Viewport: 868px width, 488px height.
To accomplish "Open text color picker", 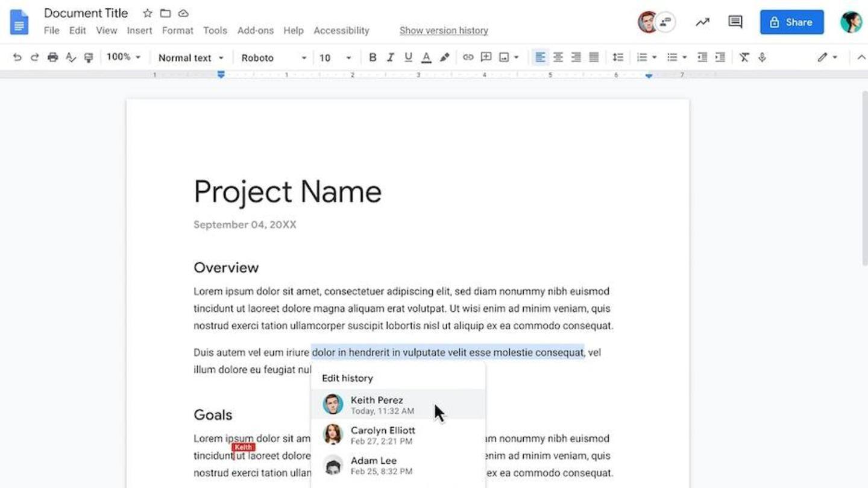I will click(x=426, y=57).
